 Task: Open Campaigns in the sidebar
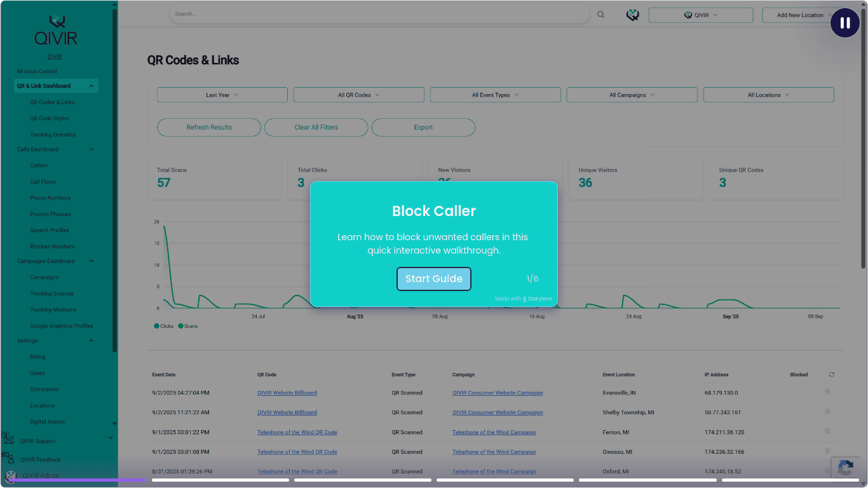click(44, 278)
